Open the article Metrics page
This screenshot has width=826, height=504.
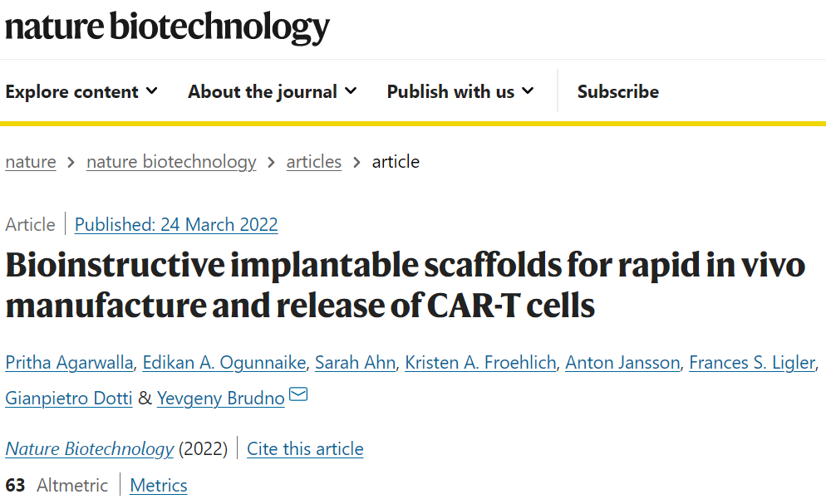coord(159,486)
